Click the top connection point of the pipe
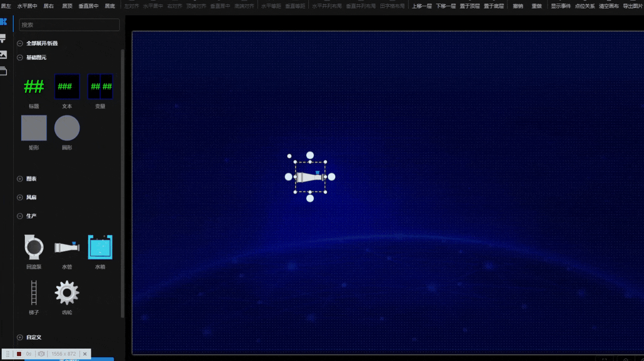The image size is (644, 361). [310, 155]
